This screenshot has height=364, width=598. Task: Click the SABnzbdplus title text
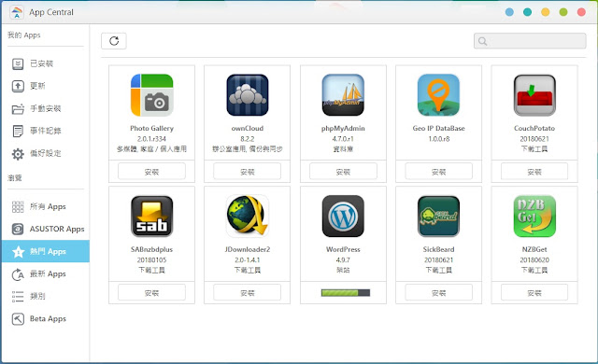pos(151,249)
